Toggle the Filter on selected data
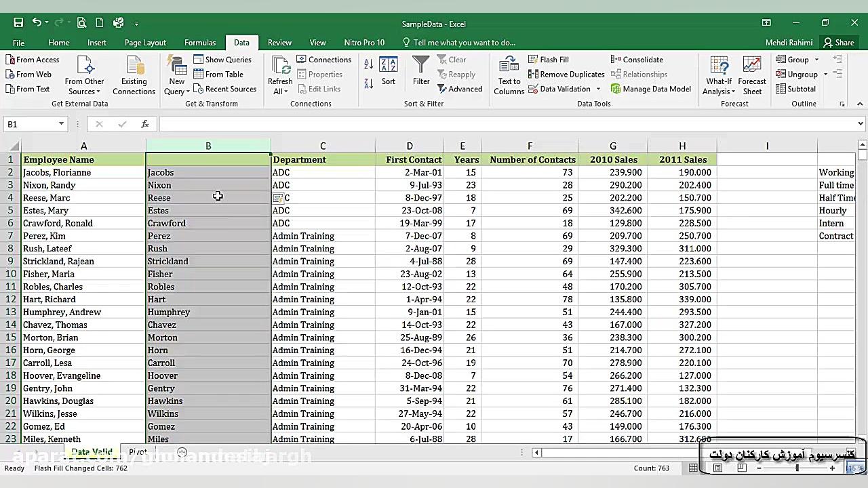 (x=421, y=81)
